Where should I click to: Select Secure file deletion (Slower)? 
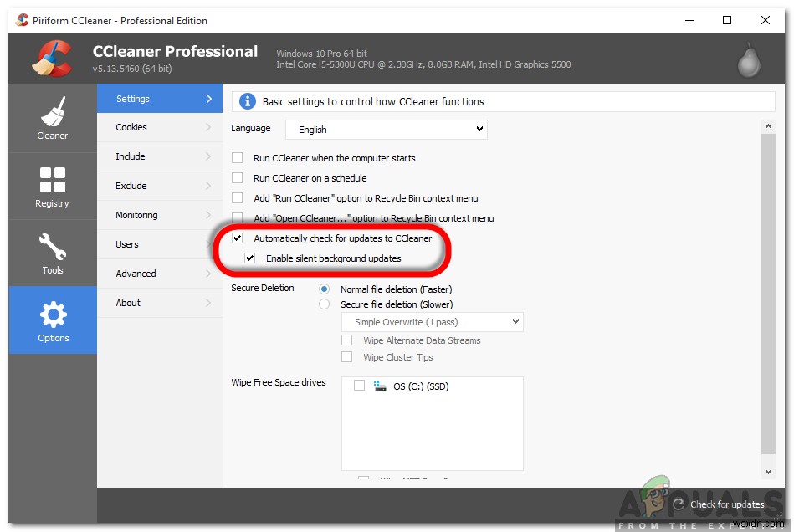tap(324, 304)
